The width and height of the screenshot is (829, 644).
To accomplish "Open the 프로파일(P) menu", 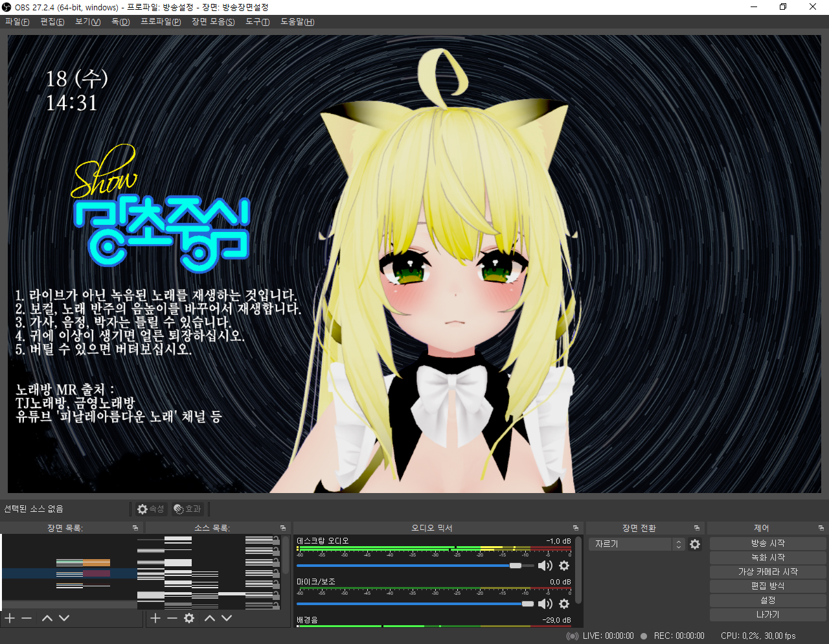I will [x=161, y=22].
